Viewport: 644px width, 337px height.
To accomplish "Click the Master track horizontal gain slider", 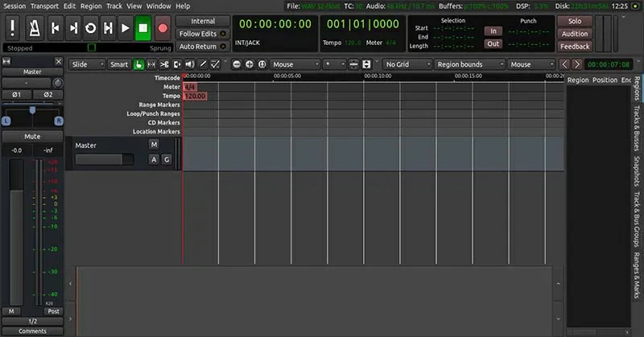I will coord(105,159).
